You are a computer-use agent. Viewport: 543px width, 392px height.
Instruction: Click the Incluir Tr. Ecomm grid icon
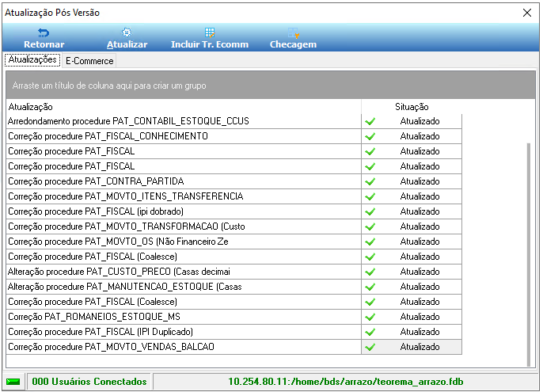210,32
